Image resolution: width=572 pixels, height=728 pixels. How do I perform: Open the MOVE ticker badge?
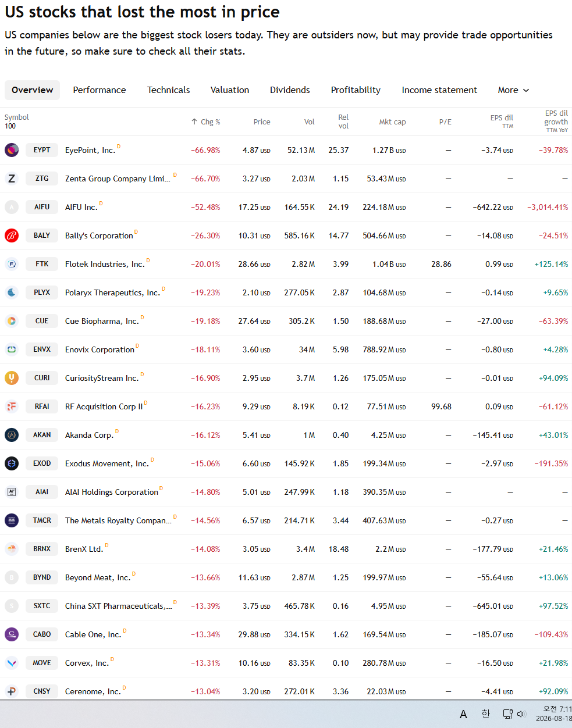[x=42, y=663]
